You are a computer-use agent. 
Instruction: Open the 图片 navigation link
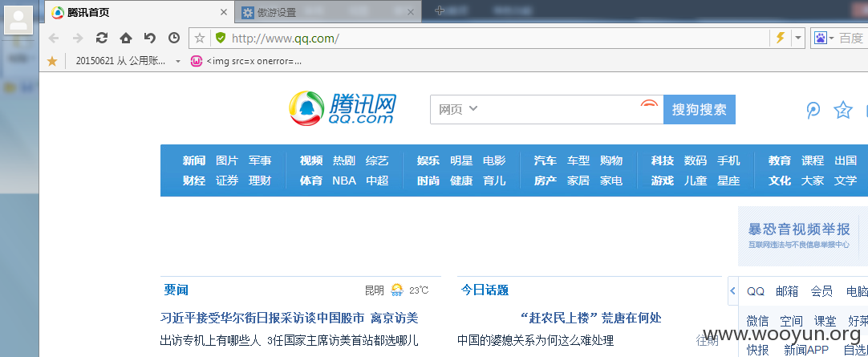point(227,160)
